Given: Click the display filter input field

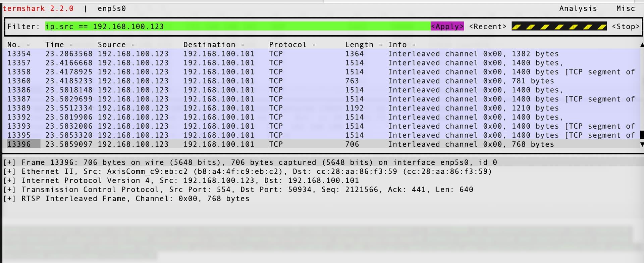Looking at the screenshot, I should click(238, 27).
